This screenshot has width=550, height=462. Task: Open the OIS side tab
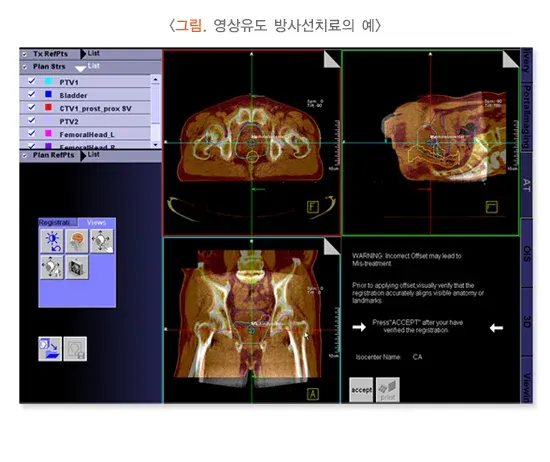[x=526, y=253]
